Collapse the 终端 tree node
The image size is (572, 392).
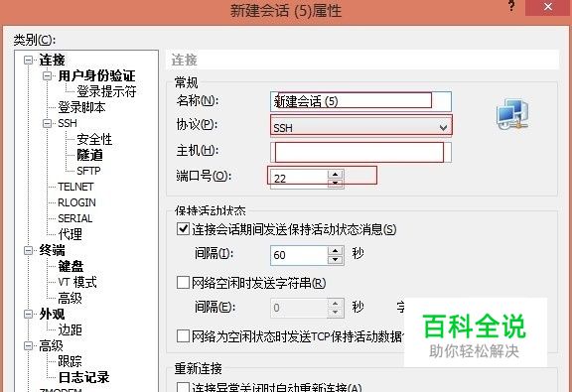pos(28,250)
